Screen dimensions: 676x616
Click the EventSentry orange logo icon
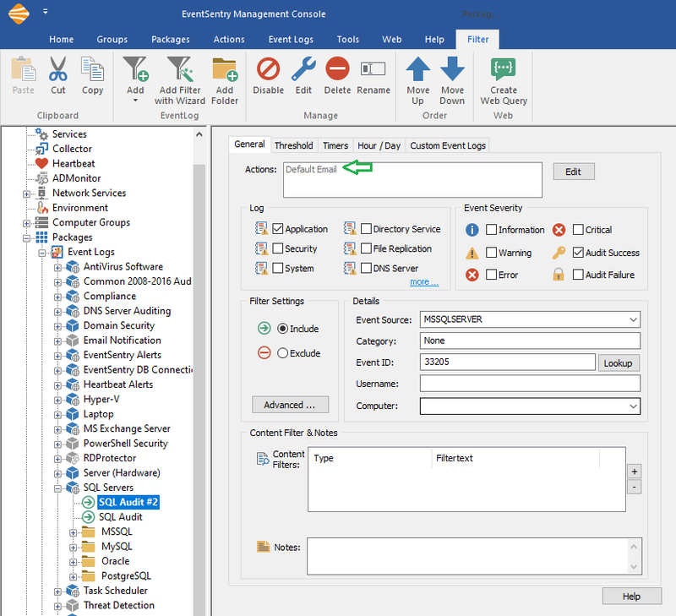point(19,14)
